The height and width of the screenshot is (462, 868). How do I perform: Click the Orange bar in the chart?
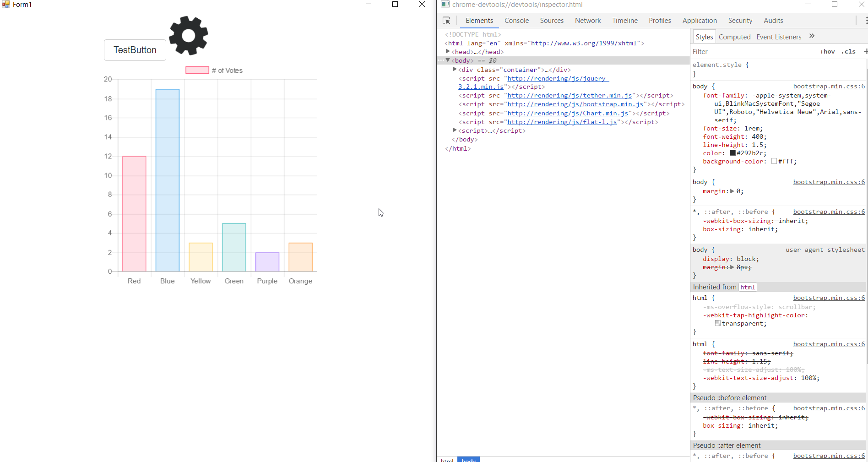click(301, 257)
